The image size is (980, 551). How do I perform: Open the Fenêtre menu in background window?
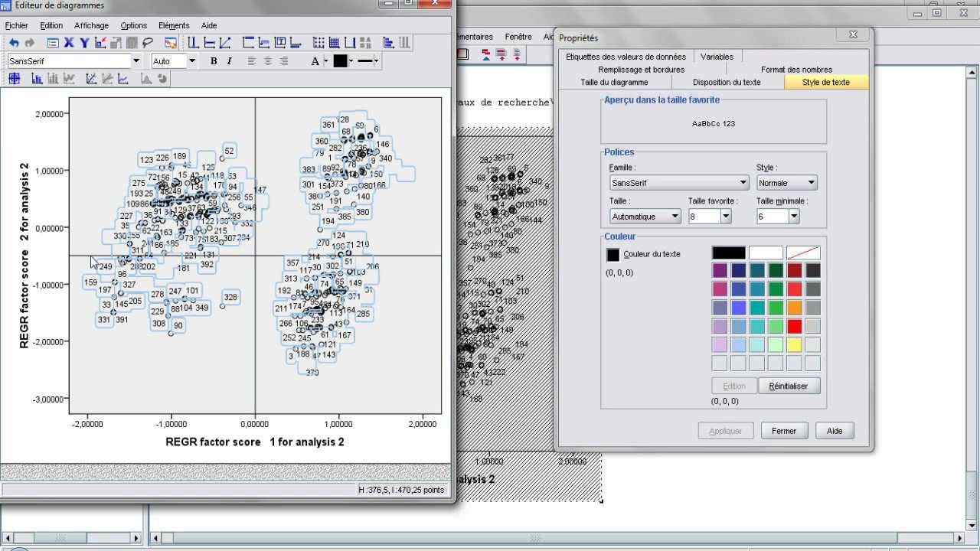coord(518,37)
